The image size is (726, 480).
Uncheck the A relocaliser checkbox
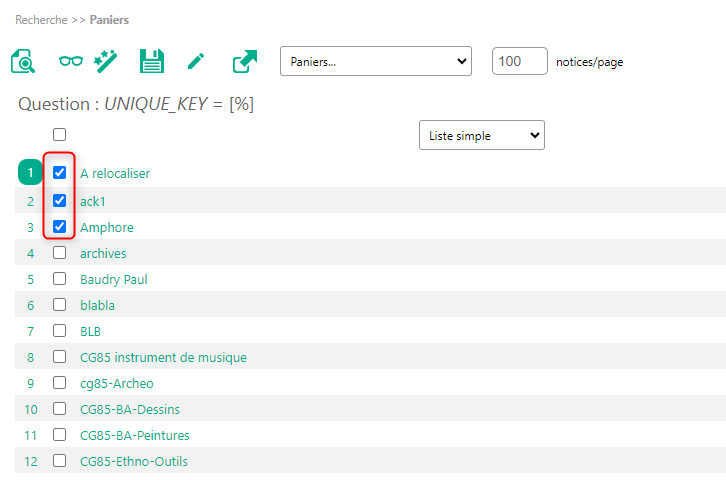pyautogui.click(x=59, y=173)
